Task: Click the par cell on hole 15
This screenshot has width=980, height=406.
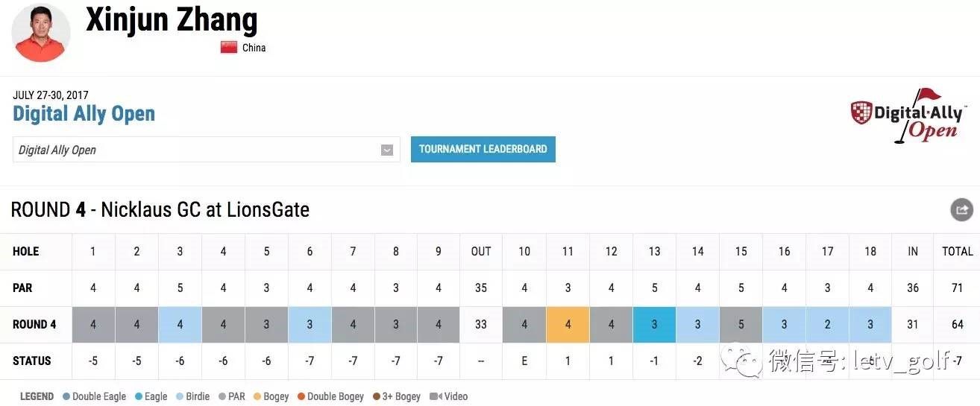Action: click(x=741, y=324)
